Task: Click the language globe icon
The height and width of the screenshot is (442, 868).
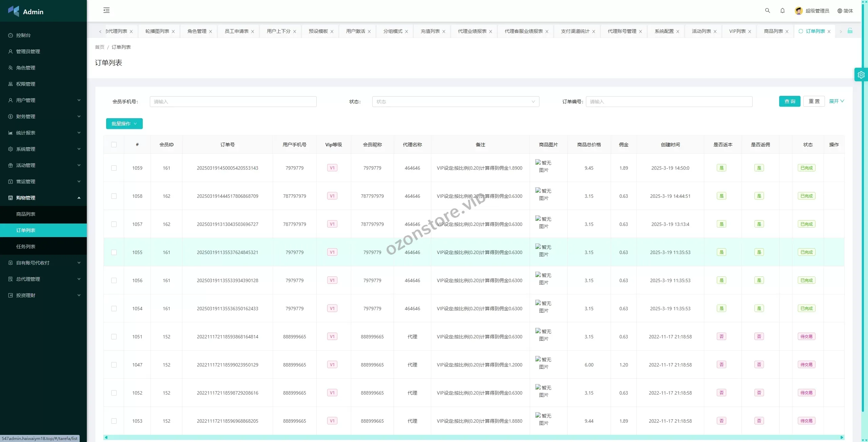Action: click(840, 11)
